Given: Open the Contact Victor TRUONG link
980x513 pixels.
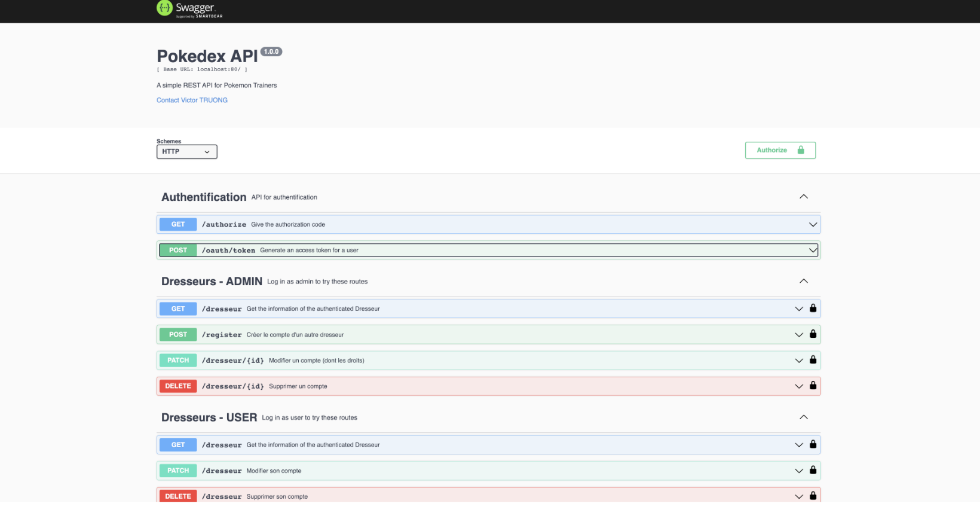Looking at the screenshot, I should [192, 100].
